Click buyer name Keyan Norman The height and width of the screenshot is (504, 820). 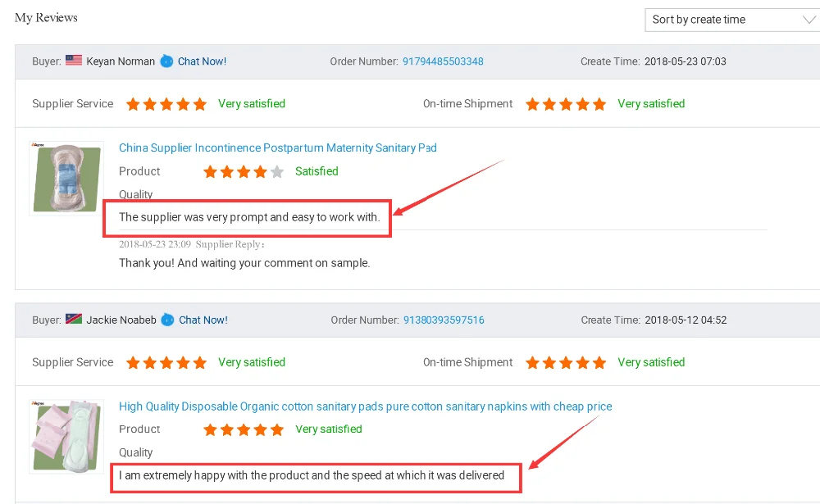121,61
